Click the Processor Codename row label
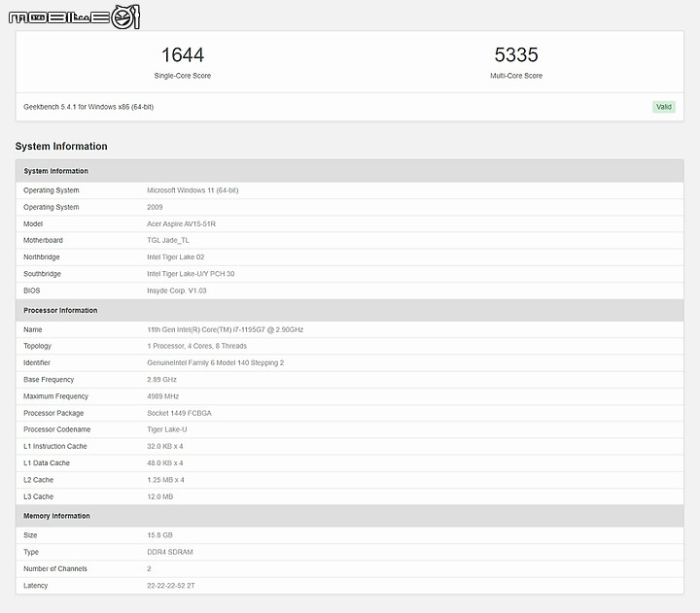 [x=56, y=429]
